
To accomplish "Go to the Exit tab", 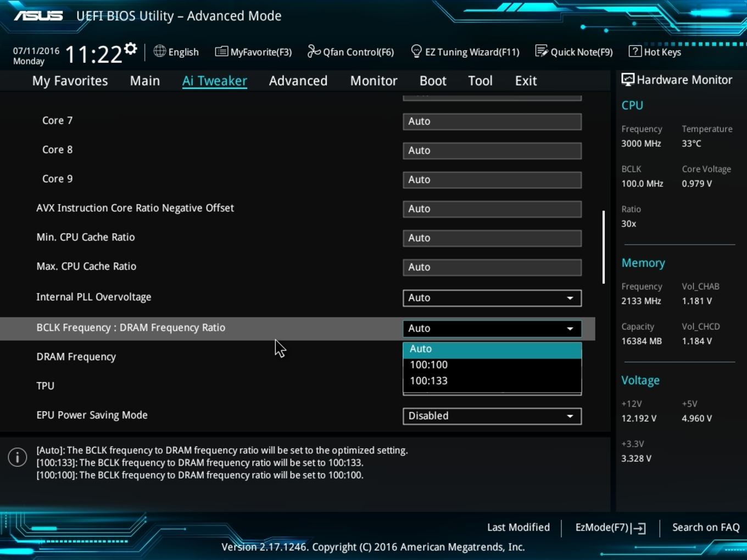I will click(526, 81).
